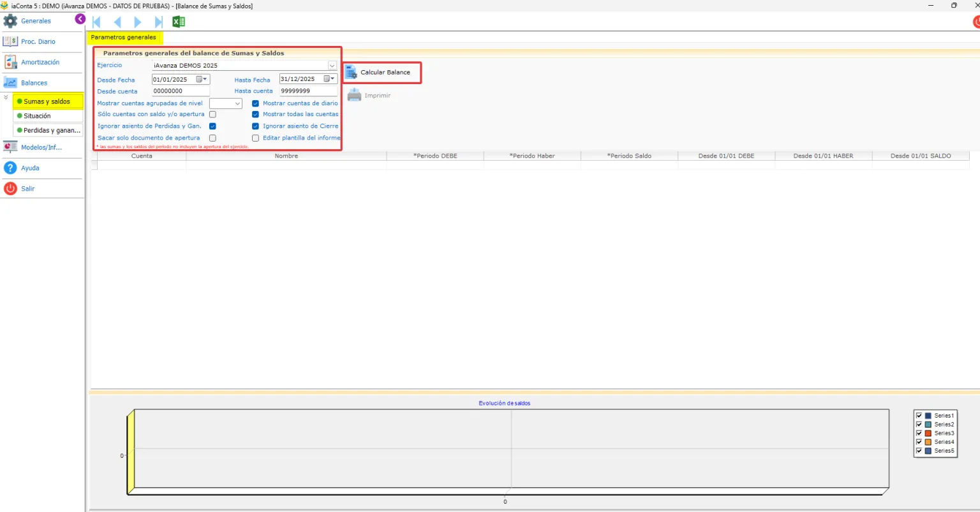Open the Generales gear menu
The image size is (980, 512).
point(10,21)
